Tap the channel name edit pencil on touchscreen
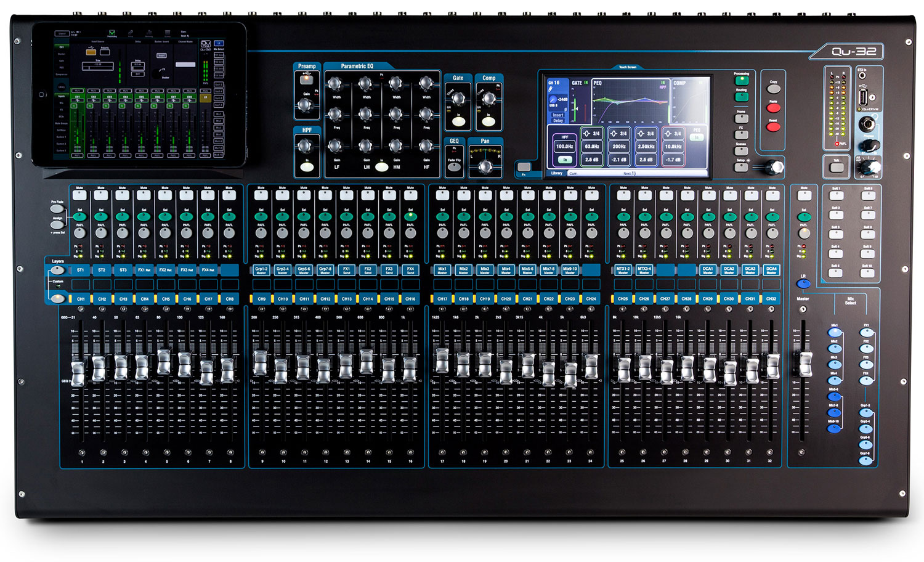 tap(551, 88)
